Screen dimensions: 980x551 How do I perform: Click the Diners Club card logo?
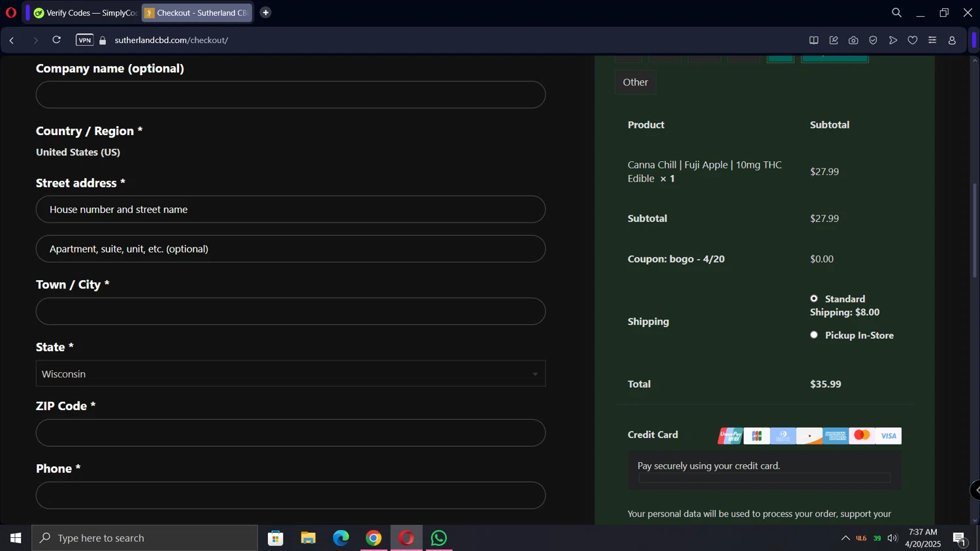click(783, 435)
